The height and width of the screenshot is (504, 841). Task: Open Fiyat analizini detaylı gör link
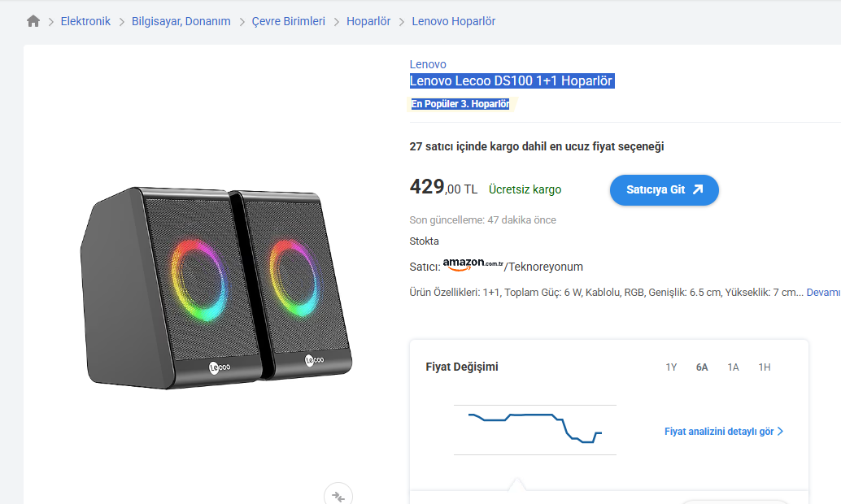719,432
